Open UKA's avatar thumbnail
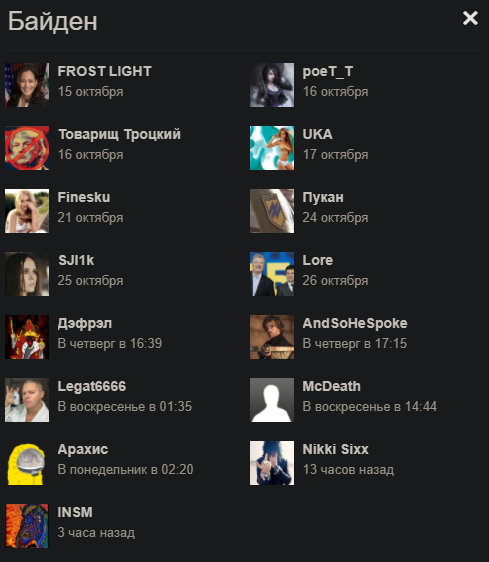The width and height of the screenshot is (489, 562). [x=272, y=148]
